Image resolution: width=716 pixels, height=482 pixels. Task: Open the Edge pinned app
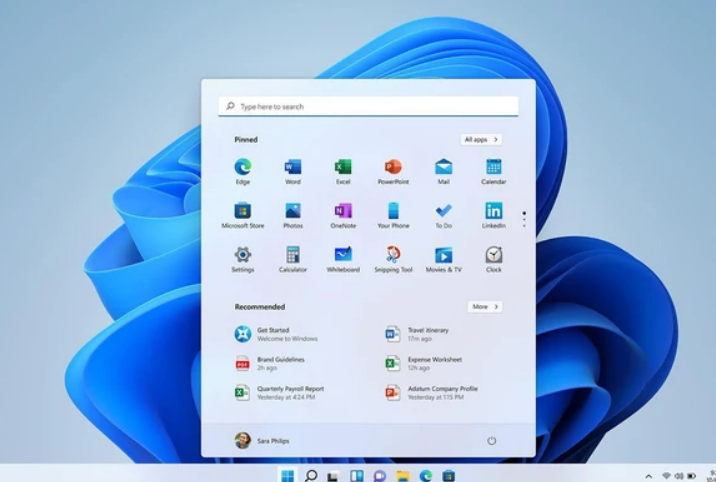point(242,171)
